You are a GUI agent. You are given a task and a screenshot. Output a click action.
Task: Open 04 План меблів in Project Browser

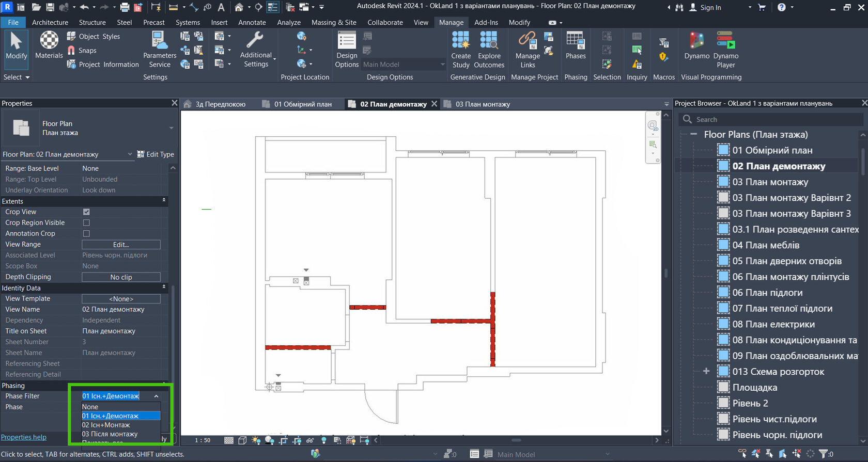766,245
